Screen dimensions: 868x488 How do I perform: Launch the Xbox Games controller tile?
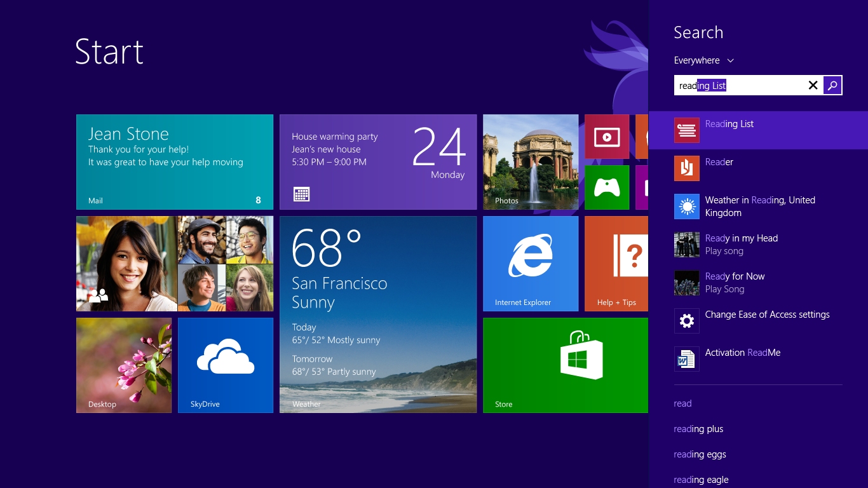coord(607,187)
